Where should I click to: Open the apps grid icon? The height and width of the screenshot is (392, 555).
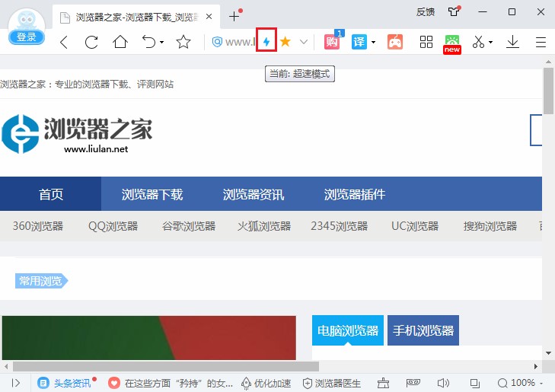pyautogui.click(x=426, y=42)
